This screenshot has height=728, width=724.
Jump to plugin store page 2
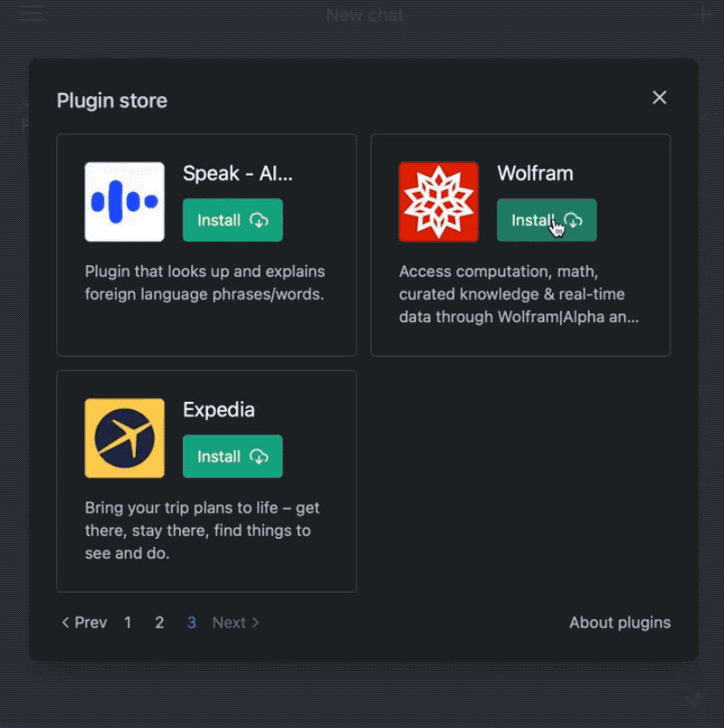click(159, 622)
